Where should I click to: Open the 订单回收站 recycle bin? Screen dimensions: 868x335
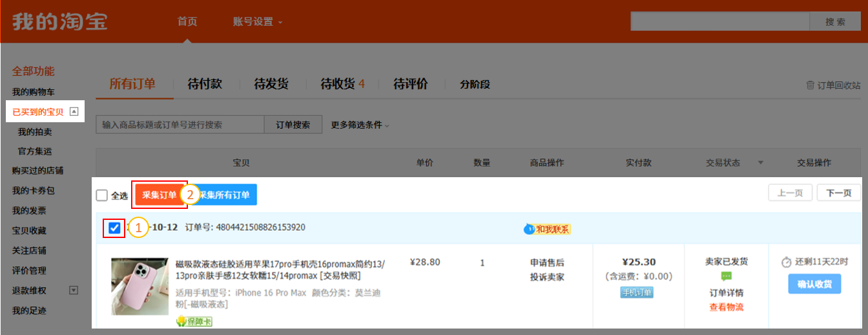(x=833, y=85)
